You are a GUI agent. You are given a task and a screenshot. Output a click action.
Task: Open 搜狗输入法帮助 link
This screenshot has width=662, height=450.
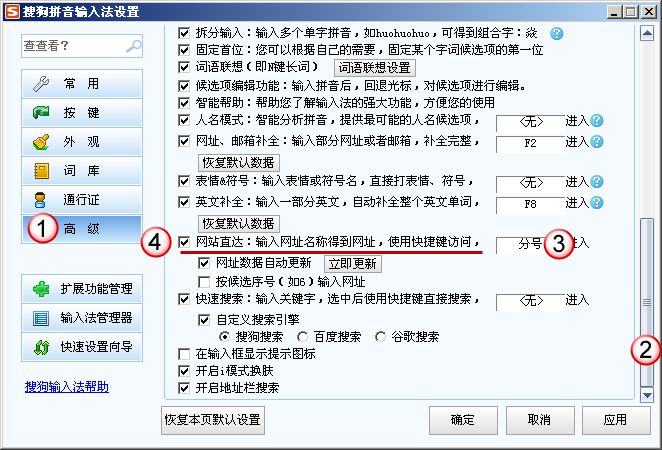67,387
